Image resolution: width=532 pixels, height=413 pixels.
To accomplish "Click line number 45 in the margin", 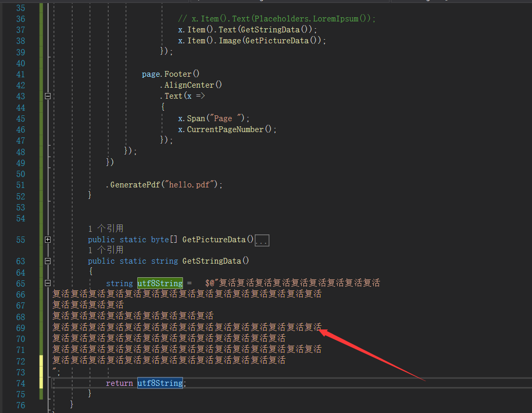I will [x=20, y=118].
